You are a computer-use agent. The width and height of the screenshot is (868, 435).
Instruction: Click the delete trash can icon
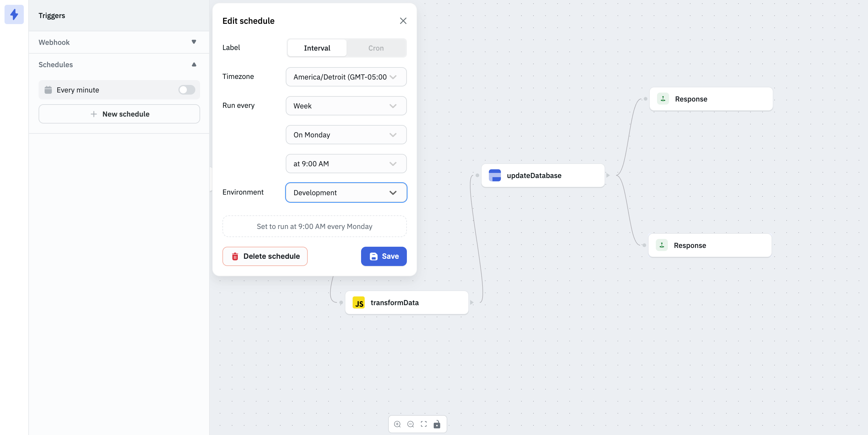tap(235, 256)
